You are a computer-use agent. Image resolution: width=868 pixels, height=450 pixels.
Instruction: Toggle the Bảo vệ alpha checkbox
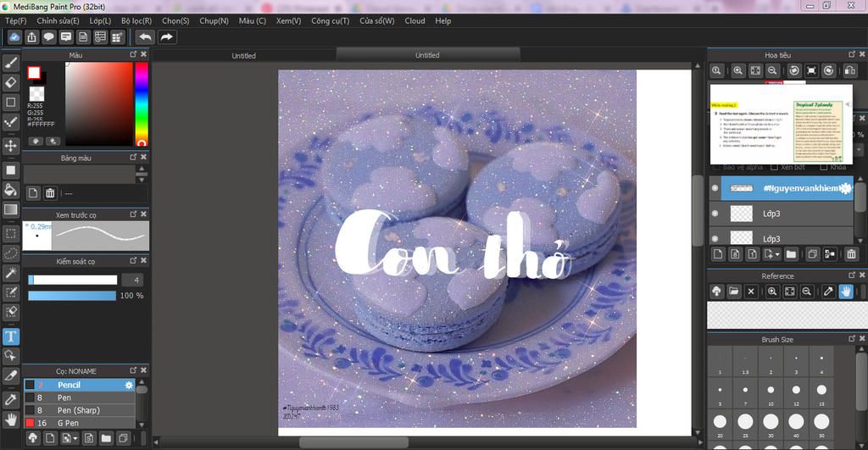tap(717, 167)
